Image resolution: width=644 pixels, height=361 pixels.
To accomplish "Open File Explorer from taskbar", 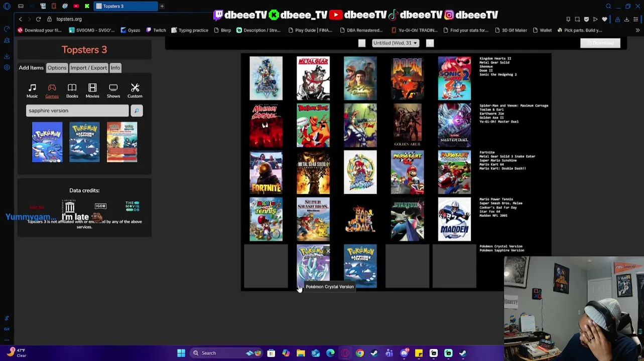I will coord(301,353).
